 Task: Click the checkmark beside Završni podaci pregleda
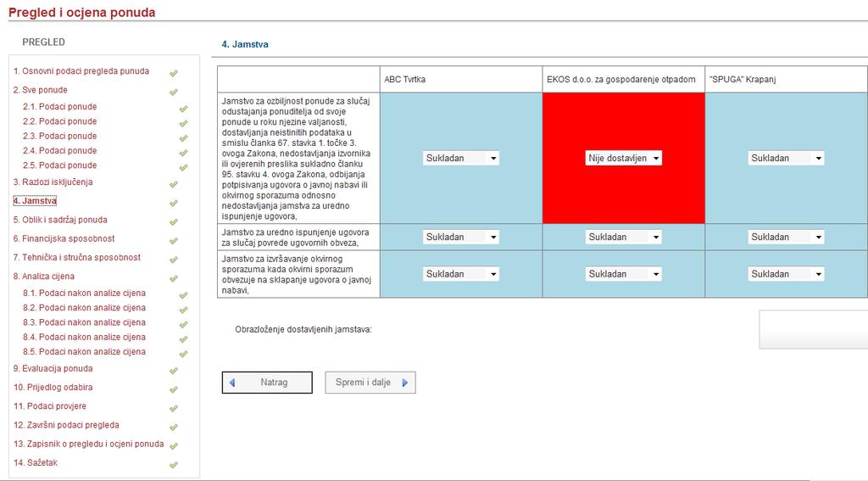pos(174,428)
